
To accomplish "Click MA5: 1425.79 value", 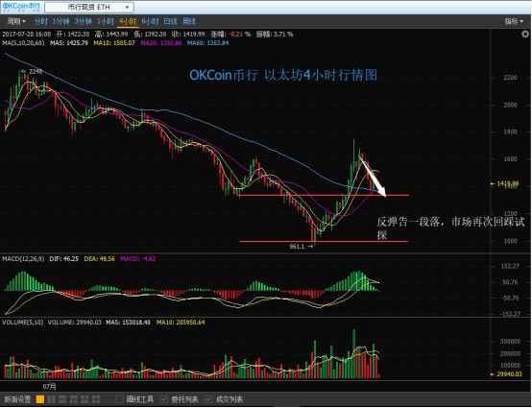I will 69,43.
